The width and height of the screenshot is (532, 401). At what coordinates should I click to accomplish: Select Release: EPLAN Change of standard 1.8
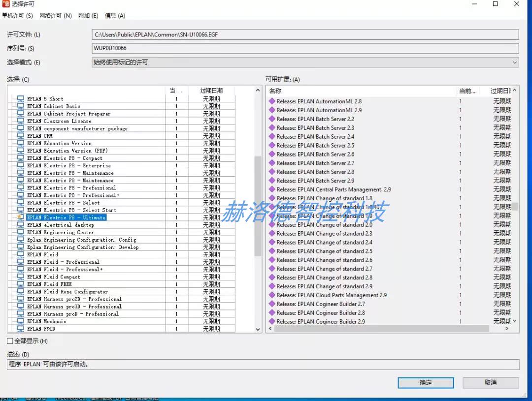(x=324, y=198)
